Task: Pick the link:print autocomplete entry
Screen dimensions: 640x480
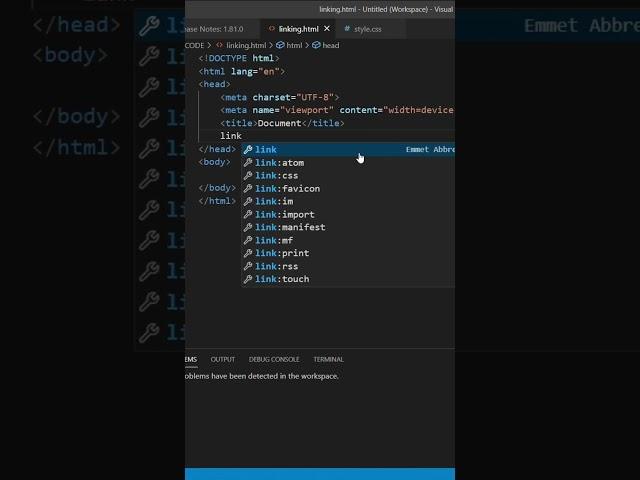Action: click(282, 253)
